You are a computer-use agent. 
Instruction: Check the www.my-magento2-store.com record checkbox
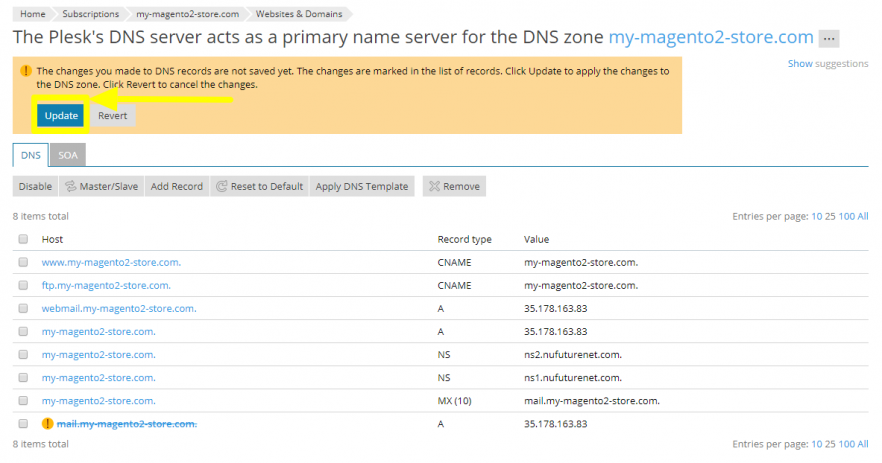(23, 262)
